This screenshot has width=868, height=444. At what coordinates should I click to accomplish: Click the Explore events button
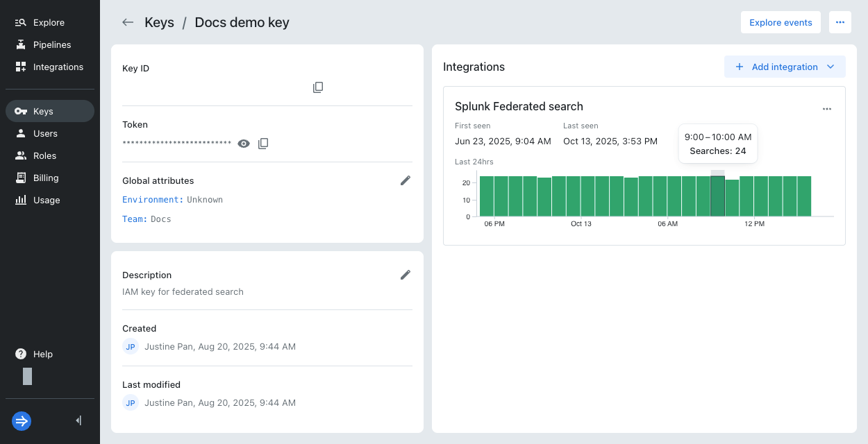[x=781, y=22]
